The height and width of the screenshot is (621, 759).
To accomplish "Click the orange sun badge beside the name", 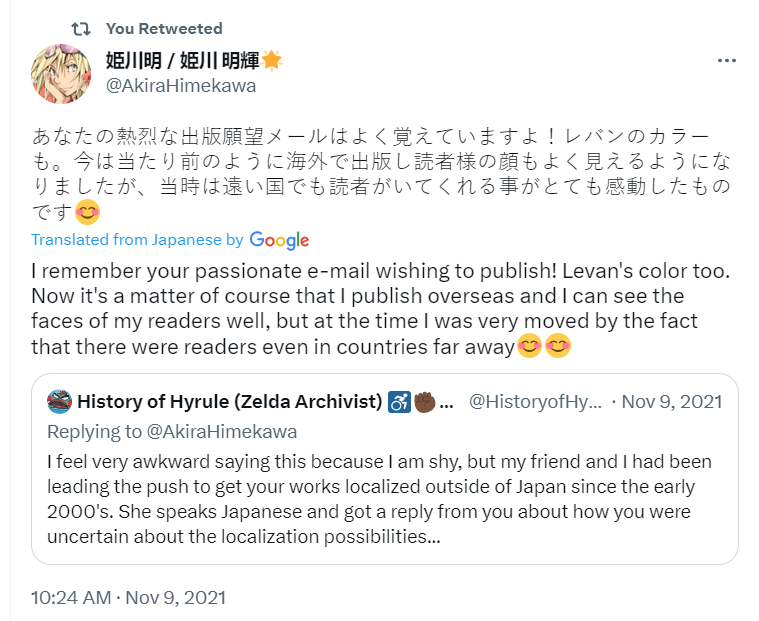I will (272, 60).
